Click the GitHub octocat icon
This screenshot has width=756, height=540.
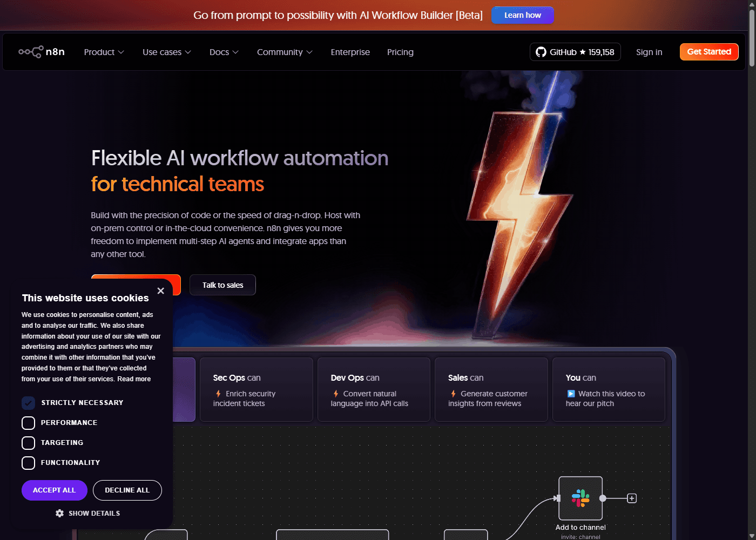pyautogui.click(x=541, y=52)
